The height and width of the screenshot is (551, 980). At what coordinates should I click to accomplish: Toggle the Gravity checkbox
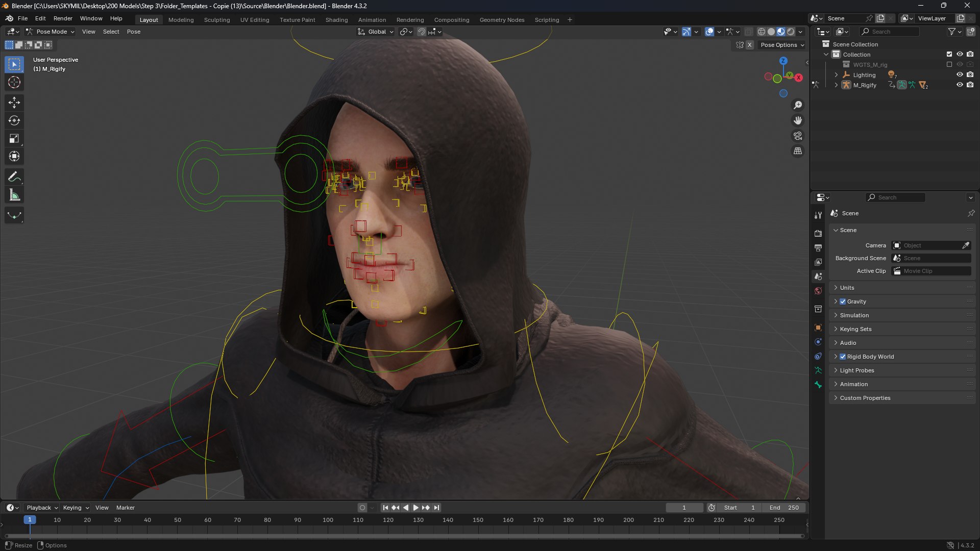843,302
